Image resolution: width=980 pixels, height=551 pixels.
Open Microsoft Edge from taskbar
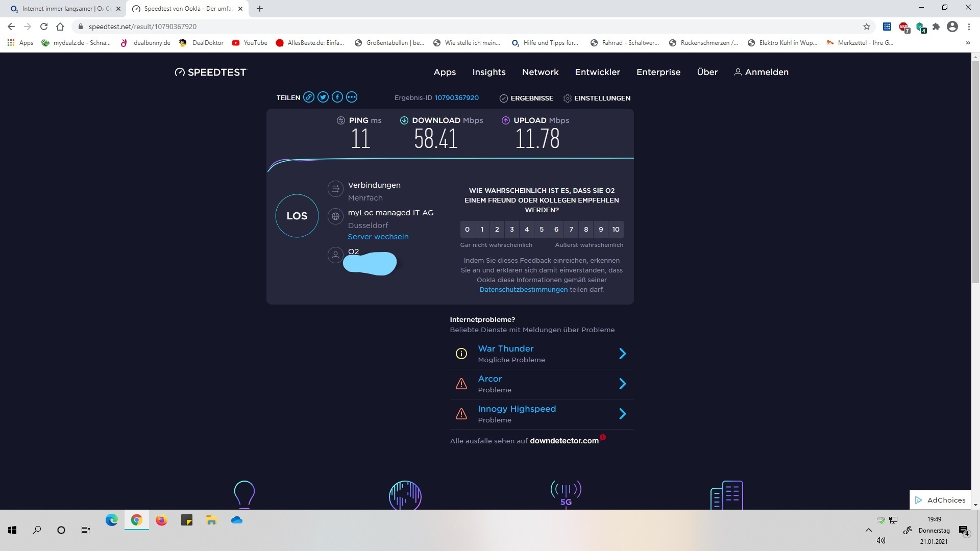[x=111, y=520]
